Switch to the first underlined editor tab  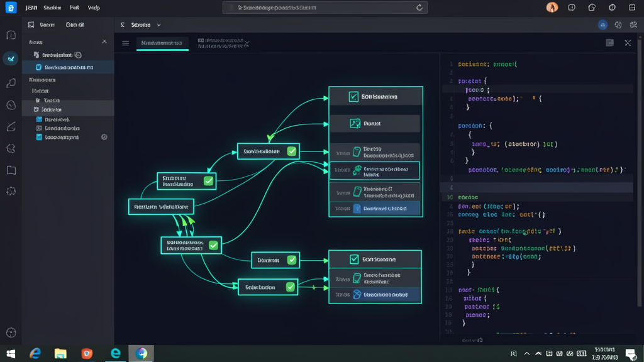point(162,43)
